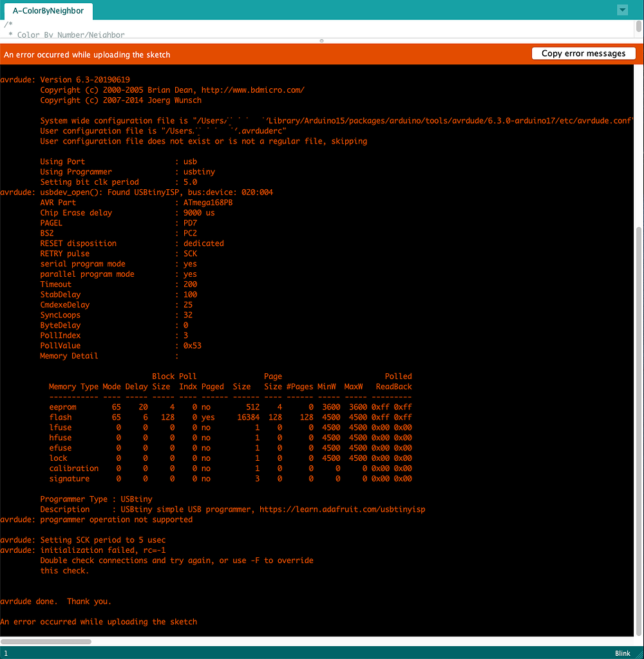Click the console's horizontal scrollbar thumb

(46, 641)
